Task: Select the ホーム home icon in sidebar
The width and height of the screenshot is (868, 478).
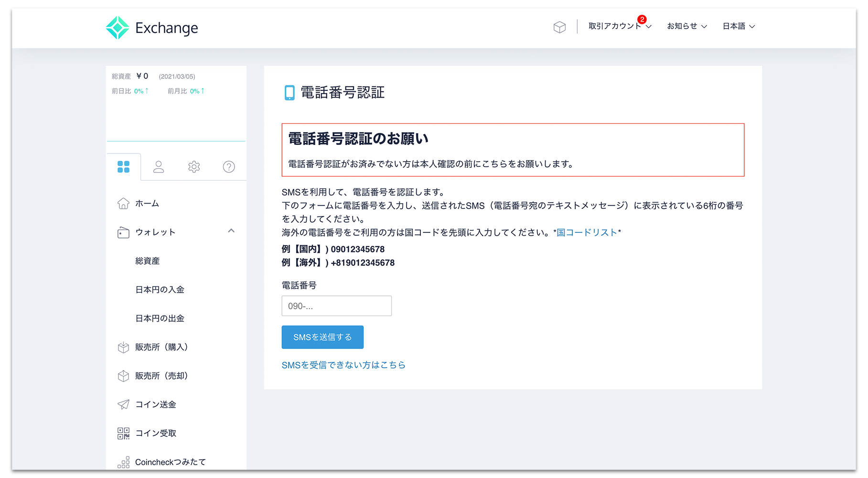Action: [123, 203]
